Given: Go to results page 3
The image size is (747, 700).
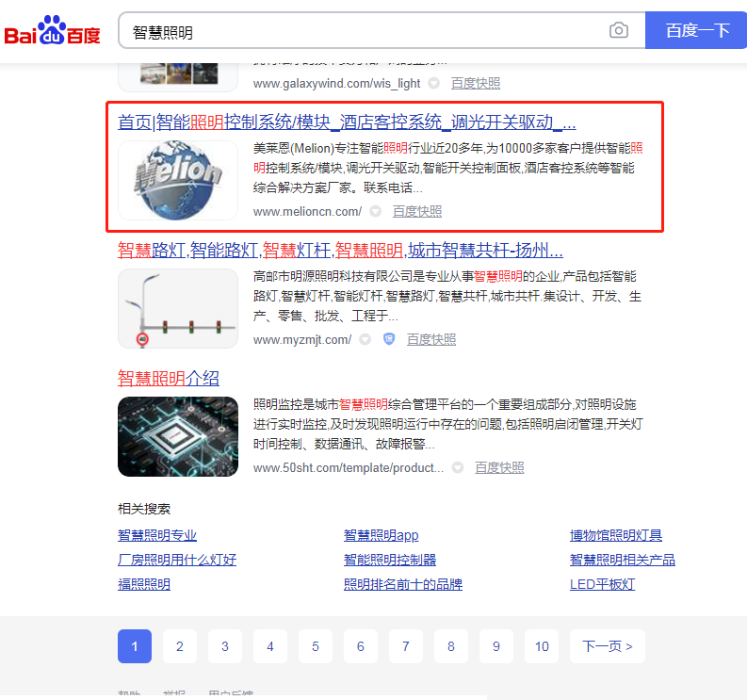Looking at the screenshot, I should [x=225, y=646].
